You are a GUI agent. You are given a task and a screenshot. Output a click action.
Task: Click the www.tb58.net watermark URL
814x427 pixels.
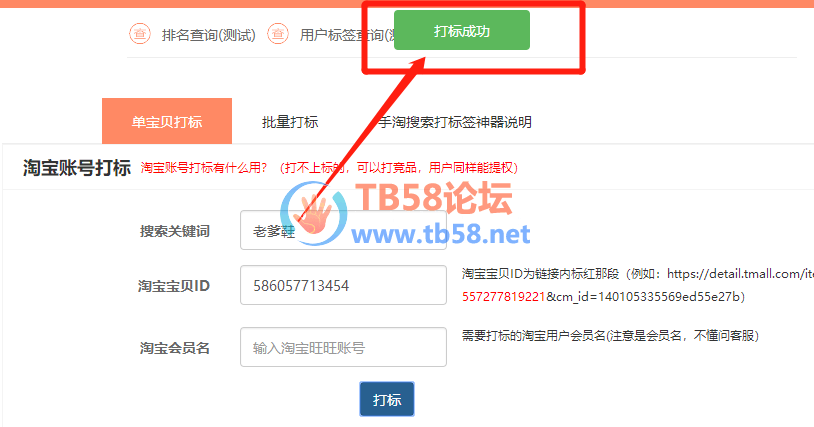(441, 234)
